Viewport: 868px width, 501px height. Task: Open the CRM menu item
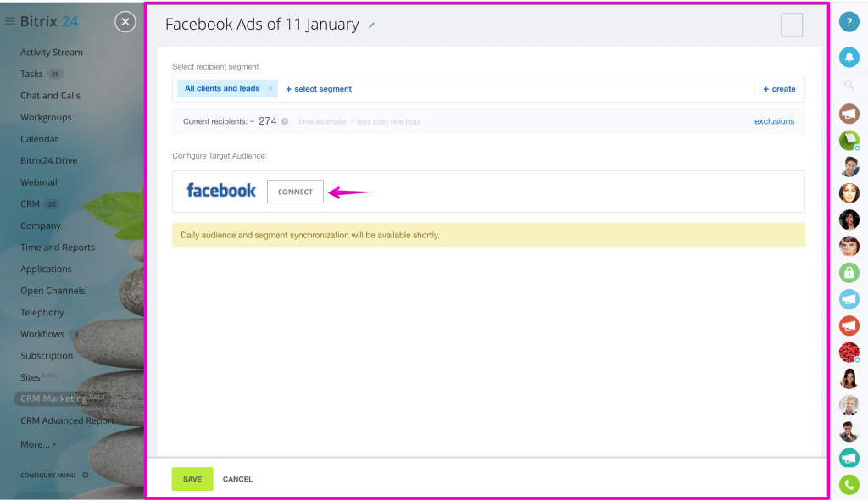[30, 203]
